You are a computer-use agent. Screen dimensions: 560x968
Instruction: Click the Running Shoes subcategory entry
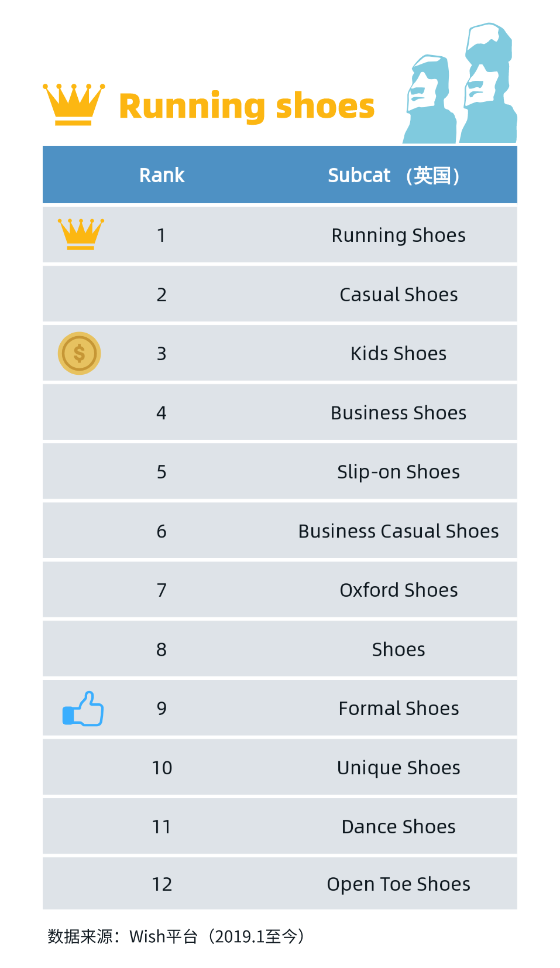click(x=398, y=235)
